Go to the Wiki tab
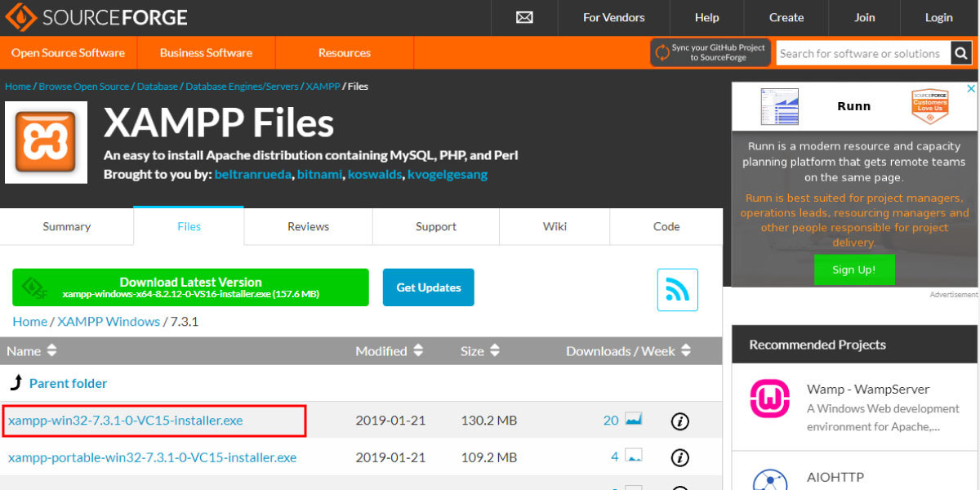 [555, 226]
